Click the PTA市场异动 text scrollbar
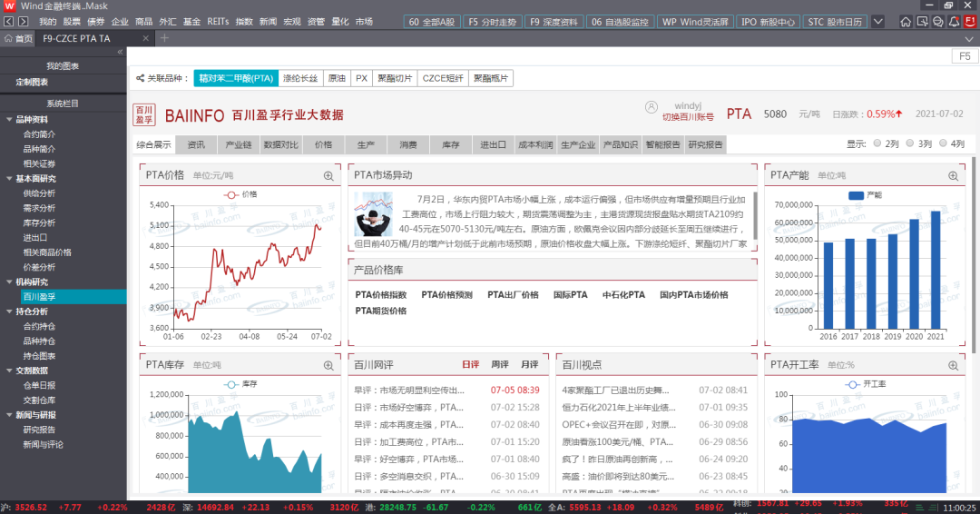 click(x=755, y=216)
